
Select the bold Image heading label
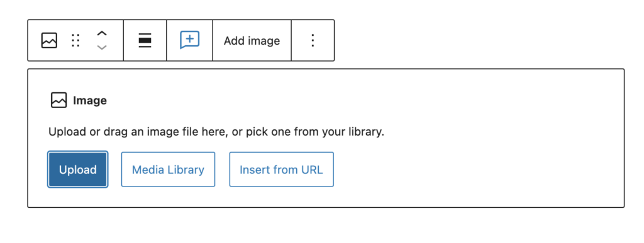click(x=90, y=100)
